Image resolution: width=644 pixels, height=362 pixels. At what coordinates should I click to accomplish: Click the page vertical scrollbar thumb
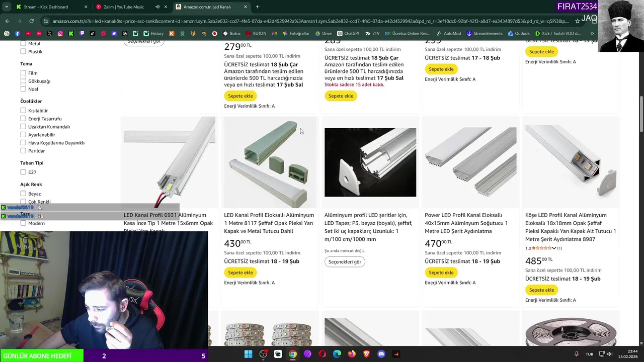(640, 113)
